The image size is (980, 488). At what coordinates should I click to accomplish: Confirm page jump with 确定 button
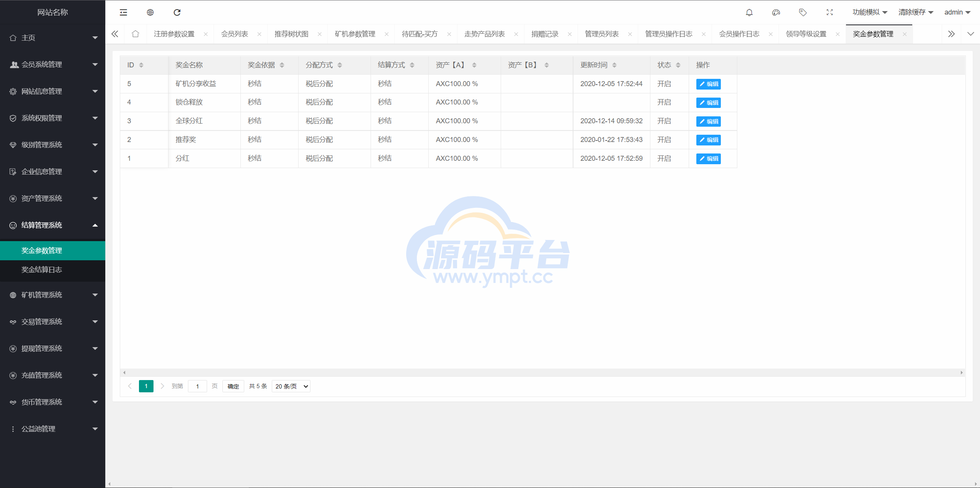click(233, 386)
